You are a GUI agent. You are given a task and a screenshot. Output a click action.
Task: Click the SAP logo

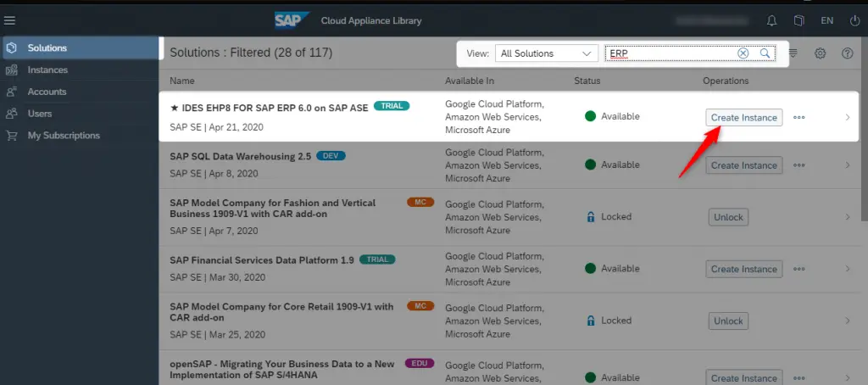(292, 20)
